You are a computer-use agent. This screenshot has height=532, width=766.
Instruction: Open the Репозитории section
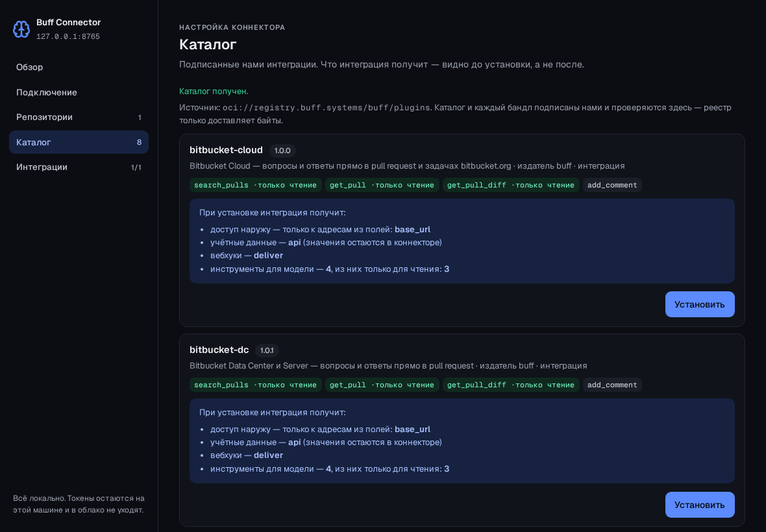click(79, 117)
